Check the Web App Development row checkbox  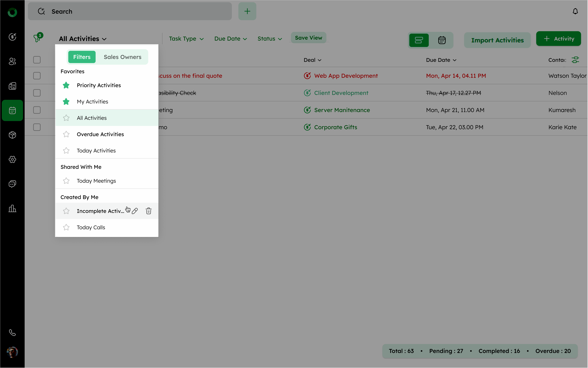click(37, 76)
